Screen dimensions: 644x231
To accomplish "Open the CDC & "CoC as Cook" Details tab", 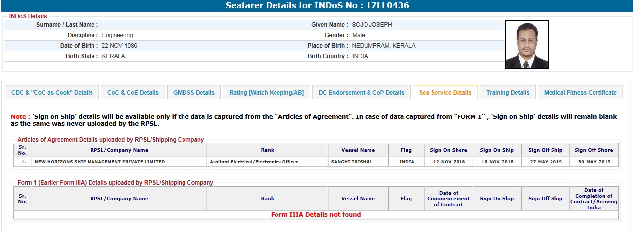I will point(52,93).
